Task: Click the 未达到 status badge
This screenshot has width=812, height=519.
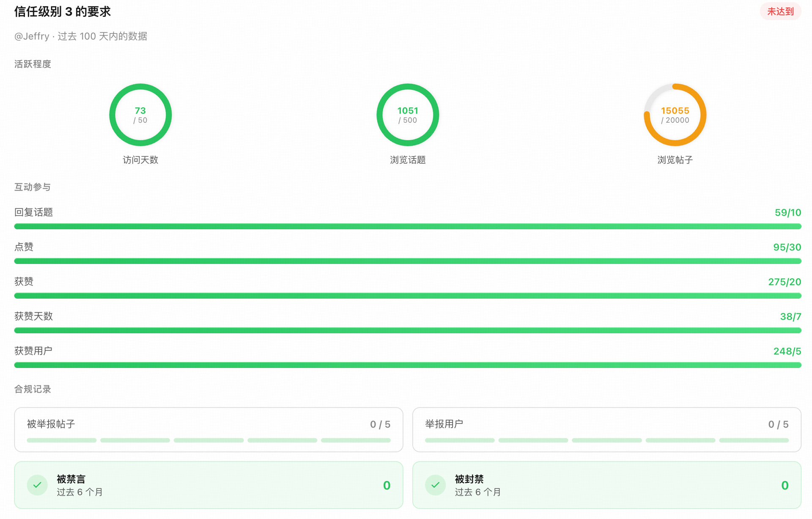Action: 780,11
